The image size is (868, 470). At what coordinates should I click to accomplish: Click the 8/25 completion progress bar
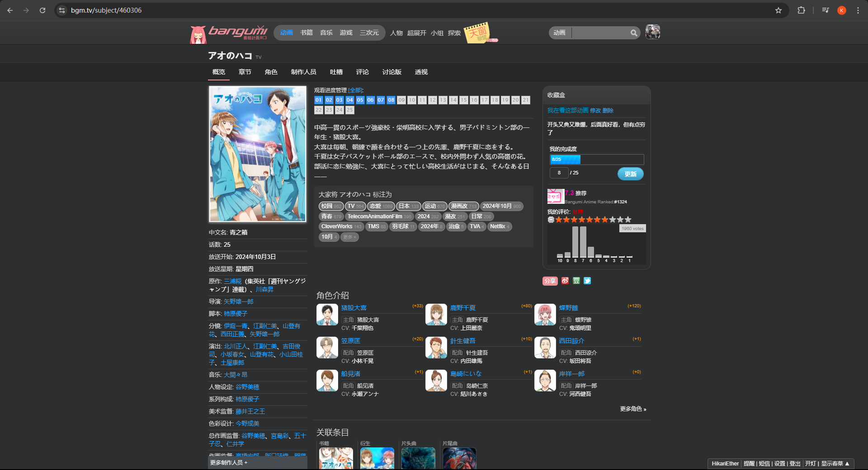(x=597, y=159)
